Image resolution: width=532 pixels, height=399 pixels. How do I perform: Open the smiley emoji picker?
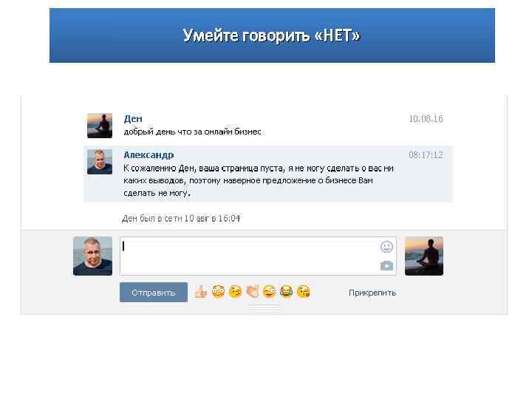coord(386,247)
